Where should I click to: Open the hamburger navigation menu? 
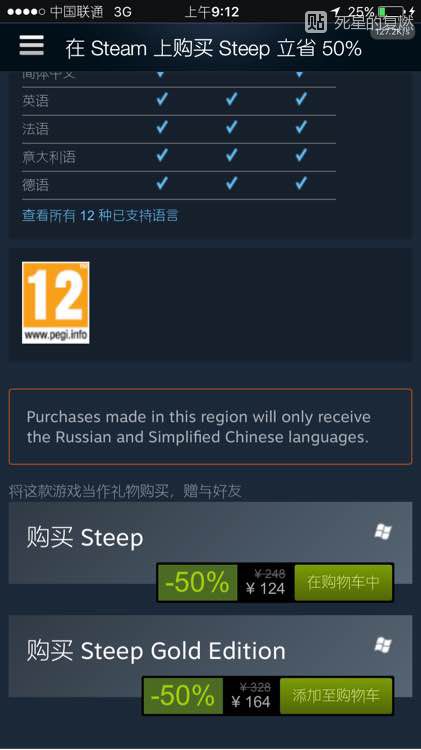pos(32,46)
